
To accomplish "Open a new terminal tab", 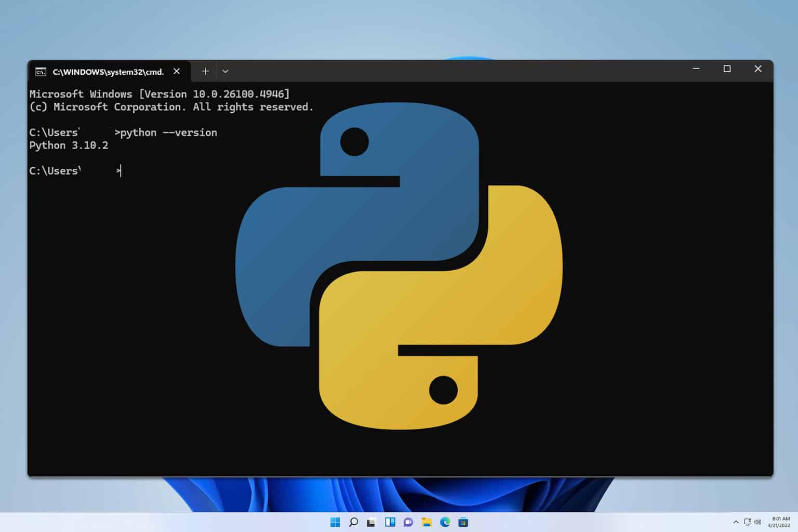I will coord(205,71).
